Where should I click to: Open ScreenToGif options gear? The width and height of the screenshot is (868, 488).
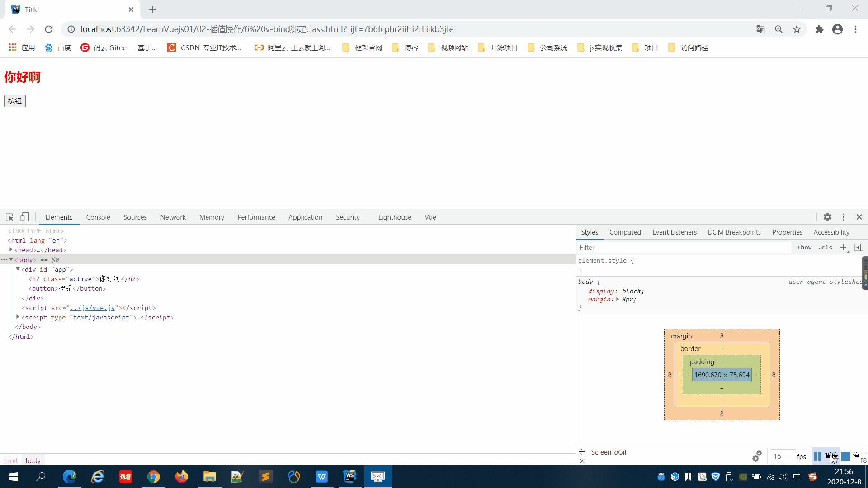(x=757, y=456)
